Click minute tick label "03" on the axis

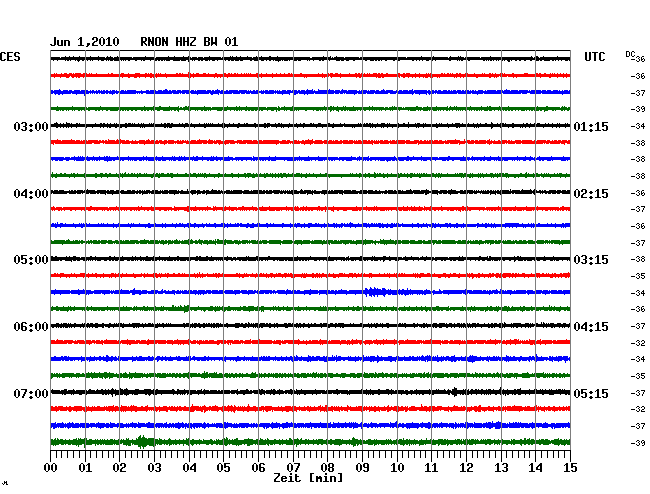click(154, 468)
